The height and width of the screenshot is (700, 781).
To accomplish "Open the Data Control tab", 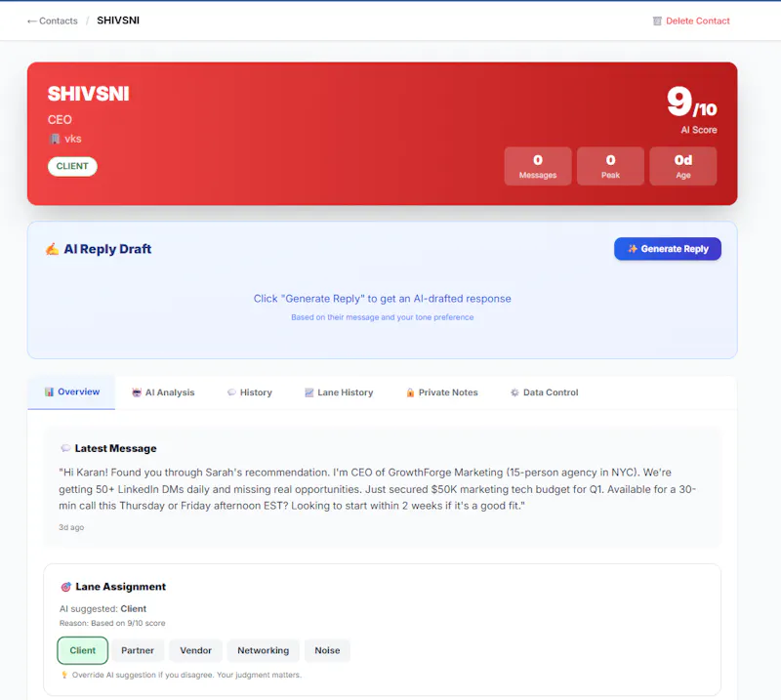I will pos(545,392).
